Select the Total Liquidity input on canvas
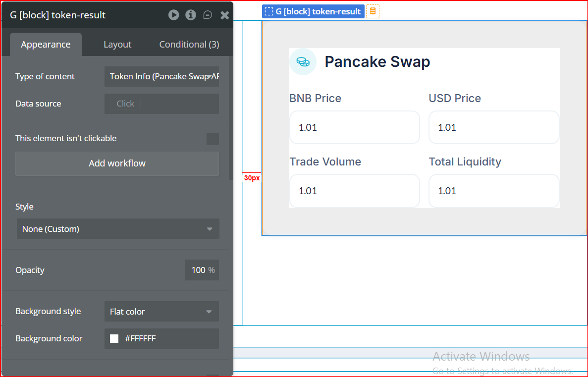The height and width of the screenshot is (377, 588). pos(493,191)
